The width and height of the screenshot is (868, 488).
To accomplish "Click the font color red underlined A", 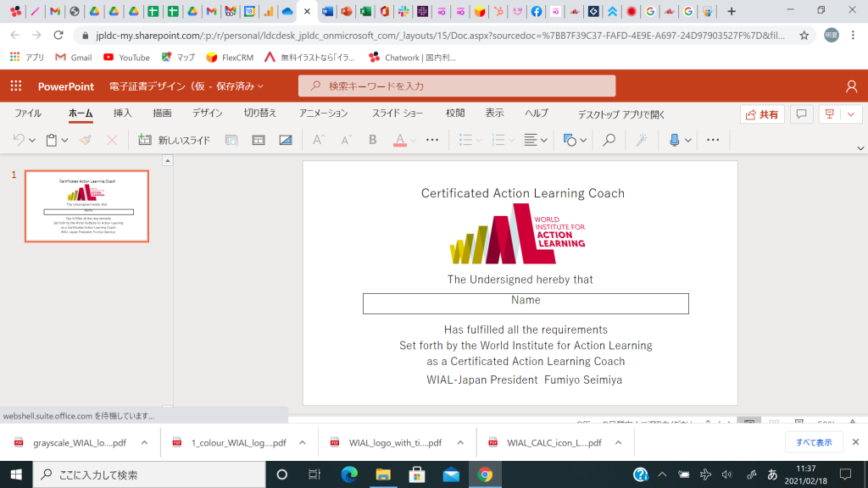I will 400,140.
